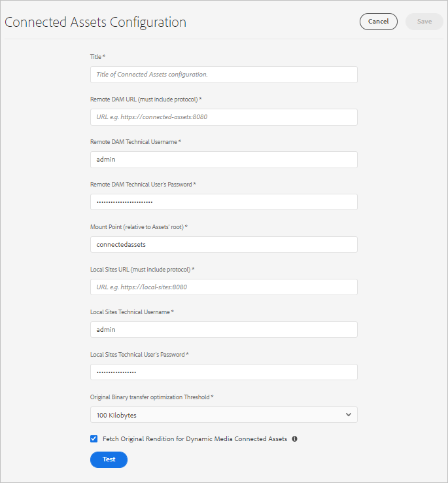448x483 pixels.
Task: Click the Title field label
Action: (97, 57)
